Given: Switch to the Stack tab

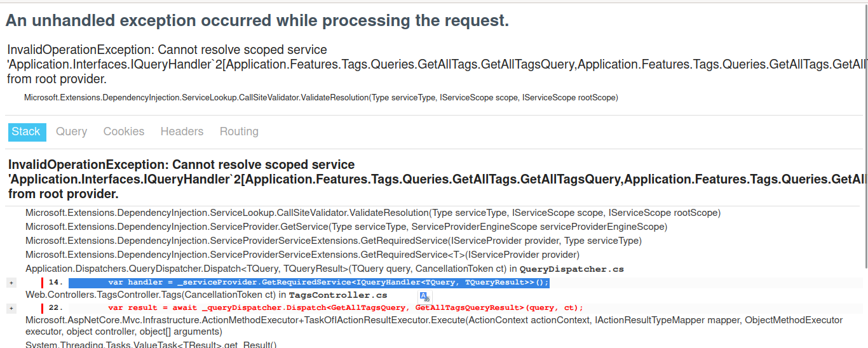Looking at the screenshot, I should [26, 131].
